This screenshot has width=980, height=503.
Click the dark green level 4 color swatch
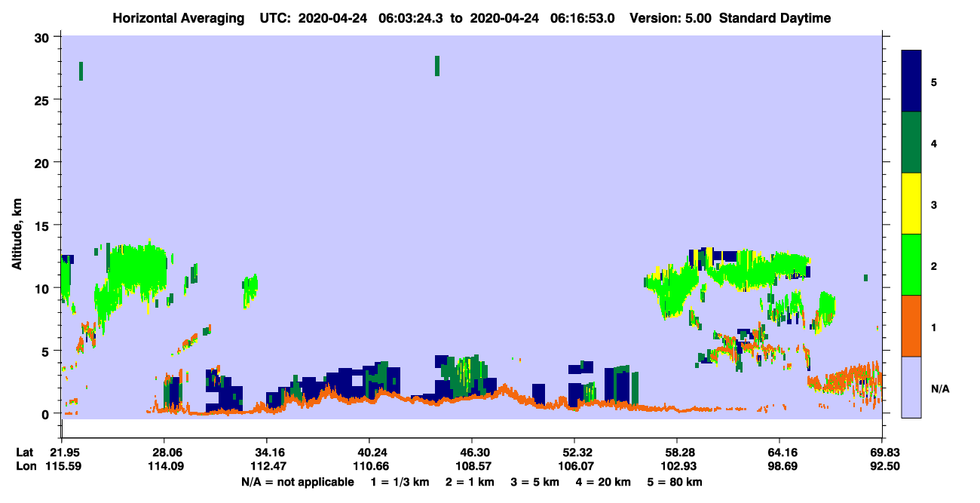[911, 143]
